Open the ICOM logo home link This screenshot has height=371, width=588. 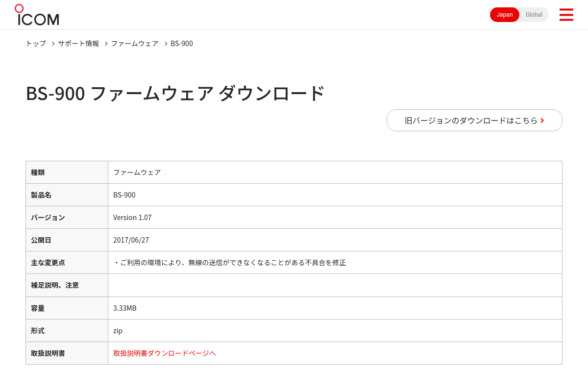click(37, 15)
